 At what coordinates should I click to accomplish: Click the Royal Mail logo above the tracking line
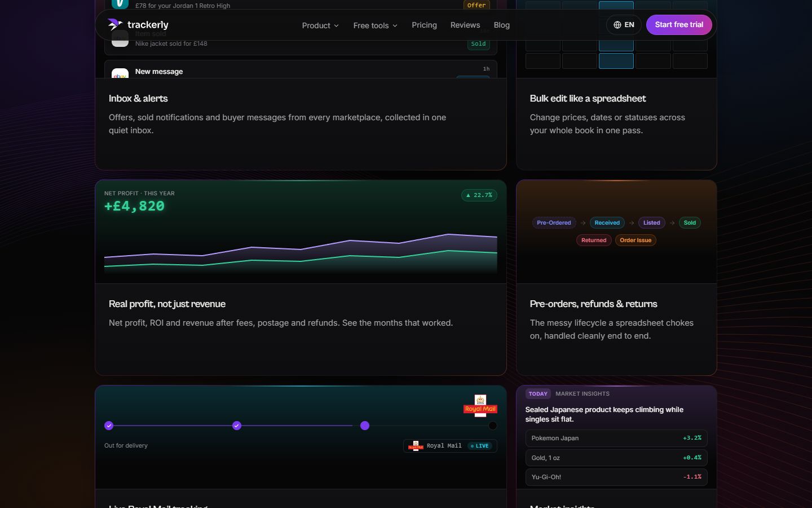coord(480,406)
